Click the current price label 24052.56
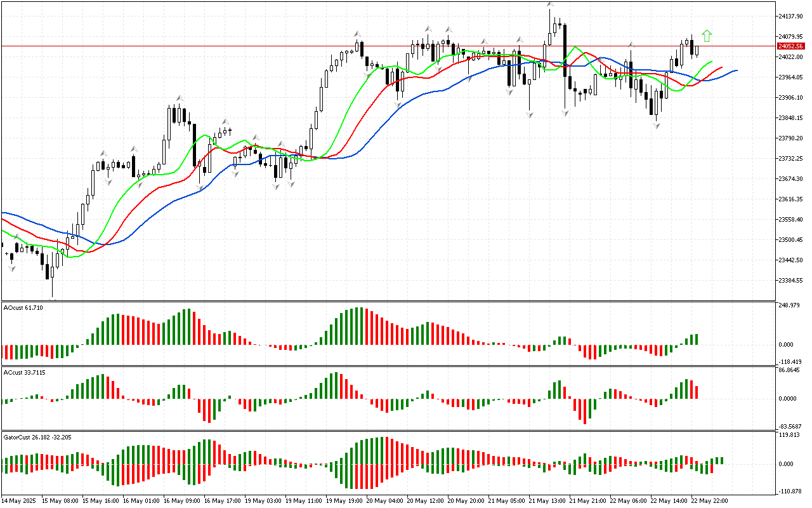 pos(790,46)
